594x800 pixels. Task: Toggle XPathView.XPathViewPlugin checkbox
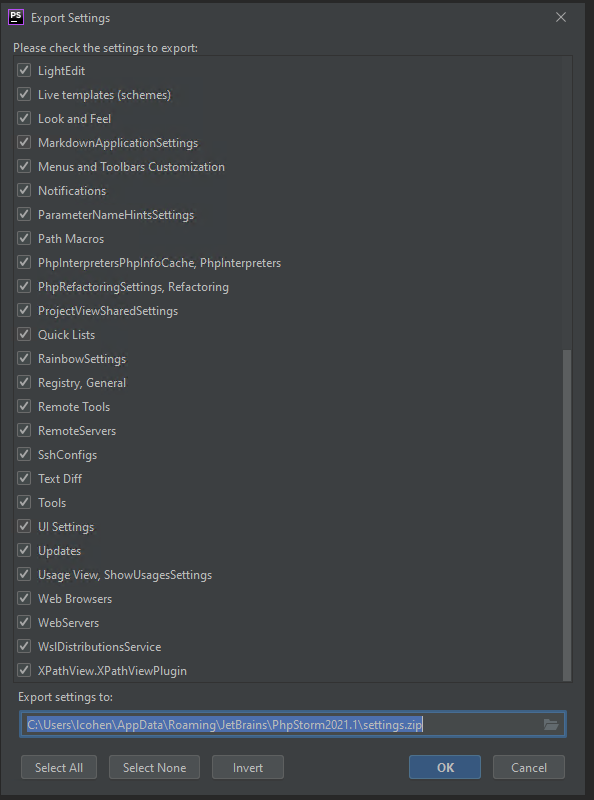(24, 670)
